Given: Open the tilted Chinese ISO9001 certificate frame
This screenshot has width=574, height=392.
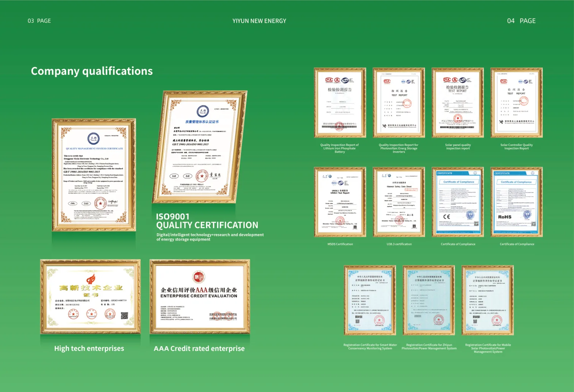Looking at the screenshot, I should (200, 147).
